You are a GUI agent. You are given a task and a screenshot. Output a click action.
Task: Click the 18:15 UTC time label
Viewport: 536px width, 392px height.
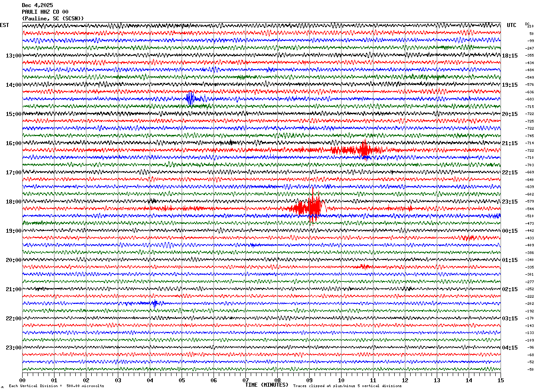(x=510, y=56)
